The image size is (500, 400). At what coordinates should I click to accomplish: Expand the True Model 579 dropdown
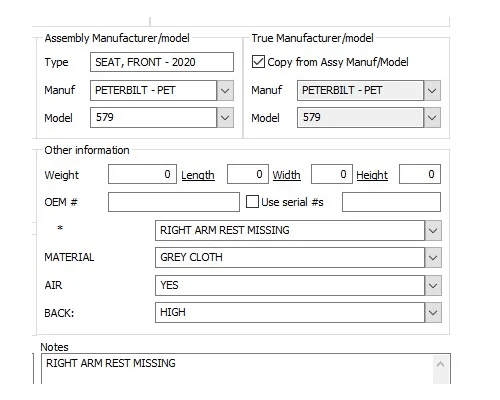(432, 117)
